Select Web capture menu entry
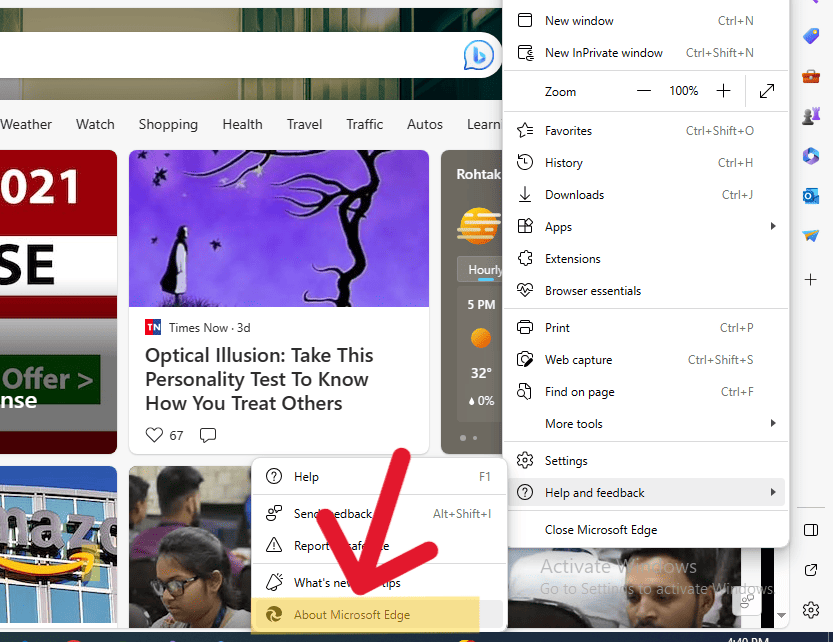 (644, 360)
